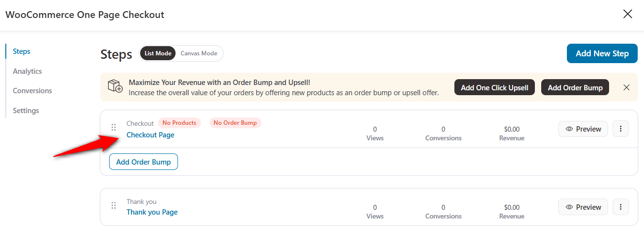Grab the Checkout Page drag handle

114,127
